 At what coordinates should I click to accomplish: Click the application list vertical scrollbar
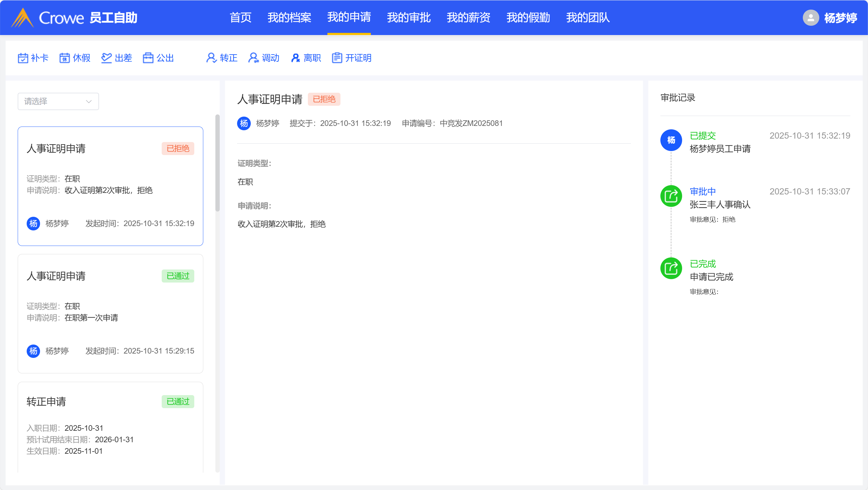(x=217, y=163)
